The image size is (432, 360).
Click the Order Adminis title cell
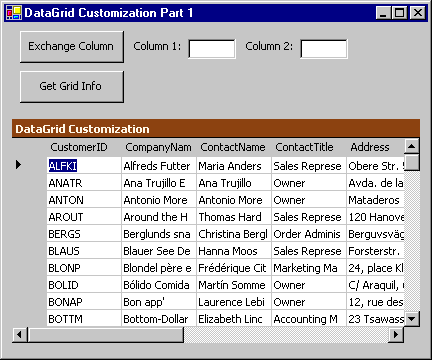click(x=309, y=233)
